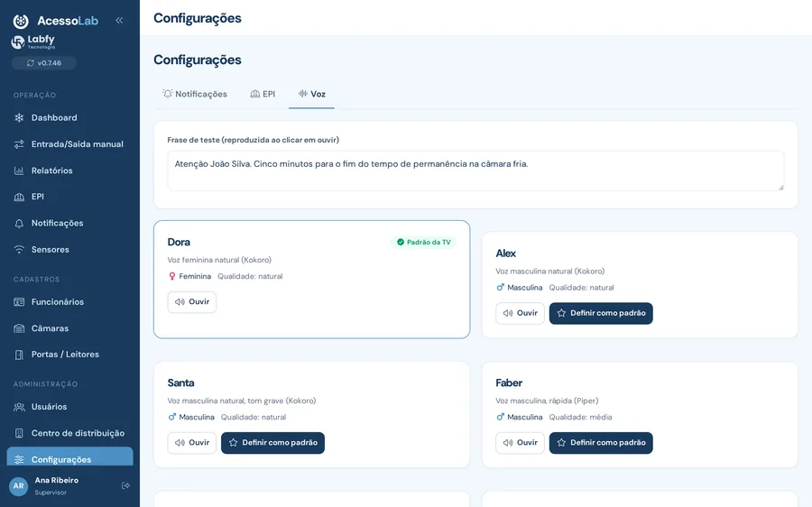Select the Dora voice card title
Viewport: 812px width, 507px height.
coord(179,242)
